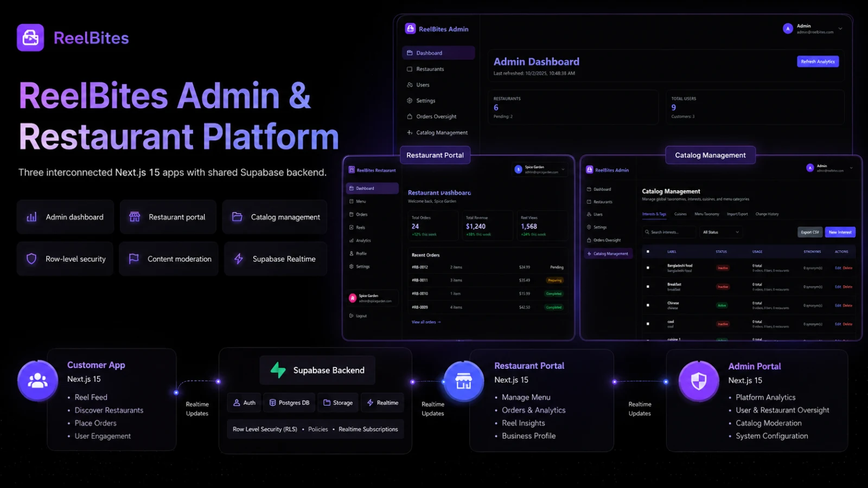
Task: Click Edit on the Bangladeshi food row
Action: 838,268
